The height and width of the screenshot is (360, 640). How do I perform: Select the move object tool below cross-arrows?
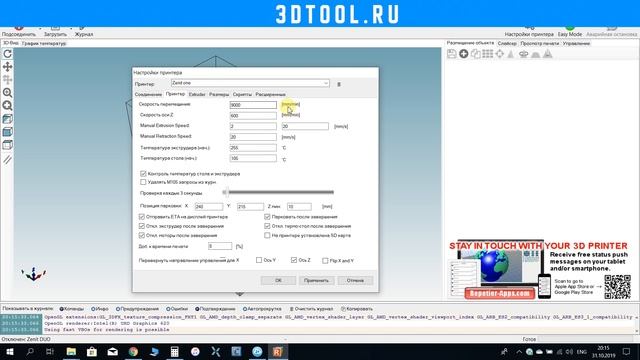click(7, 80)
